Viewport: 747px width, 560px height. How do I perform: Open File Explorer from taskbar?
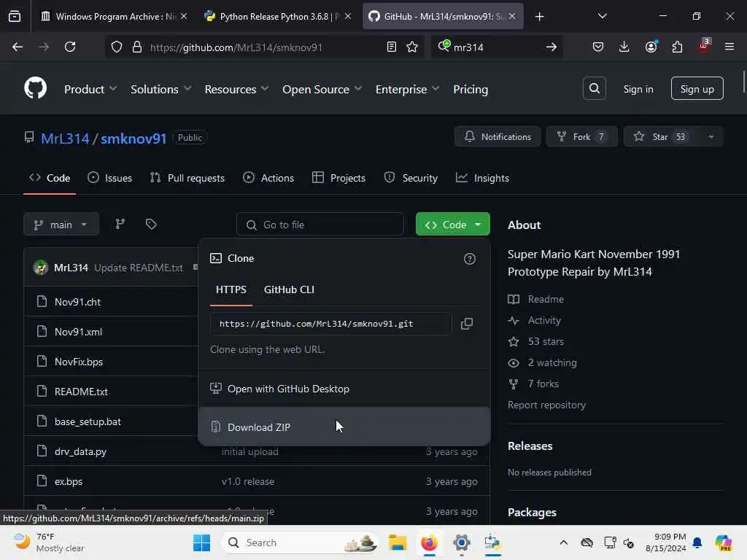pyautogui.click(x=398, y=542)
